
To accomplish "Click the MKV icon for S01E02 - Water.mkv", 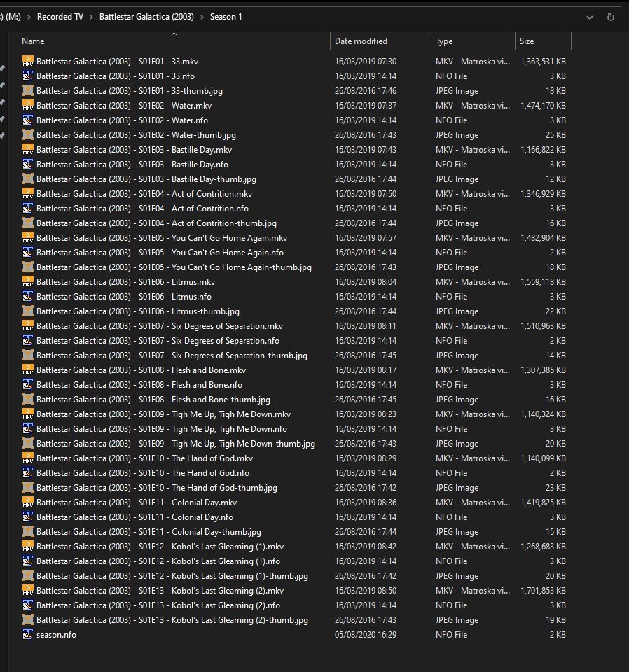I will [x=28, y=106].
